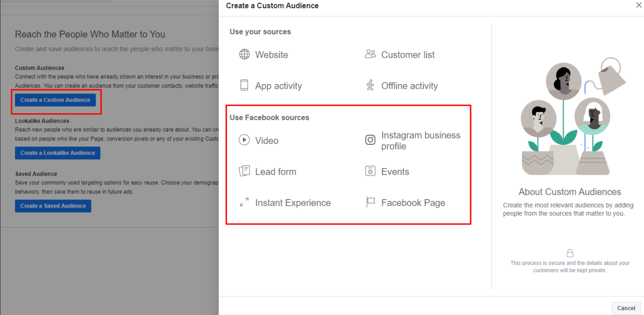Click the people icon beside Customer list

click(370, 54)
